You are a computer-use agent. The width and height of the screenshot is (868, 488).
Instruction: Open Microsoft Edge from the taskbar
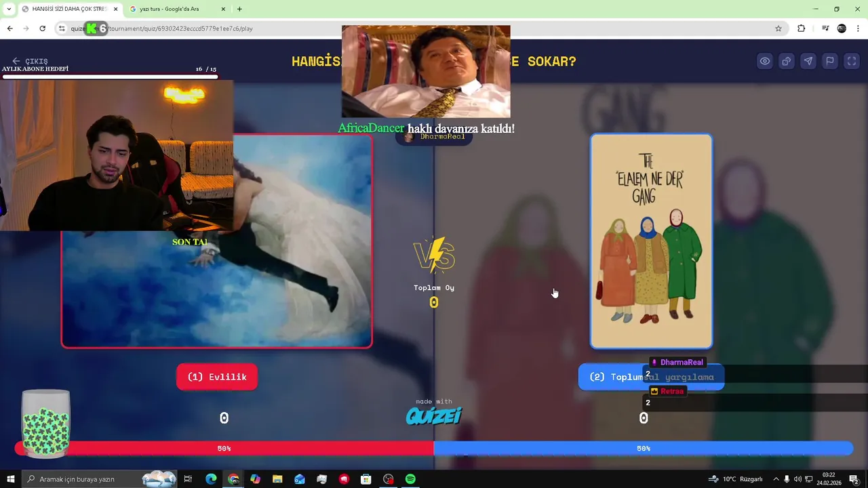[x=211, y=479]
